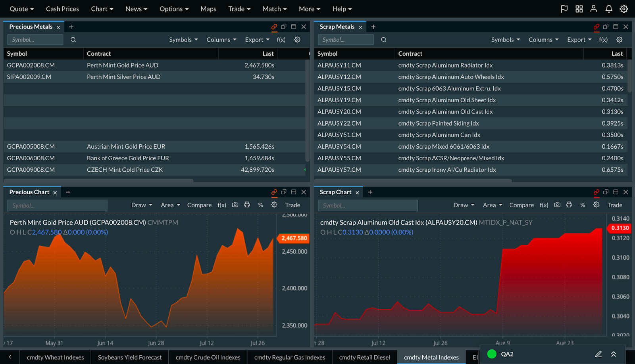Click the flag icon in the top bar

(564, 9)
